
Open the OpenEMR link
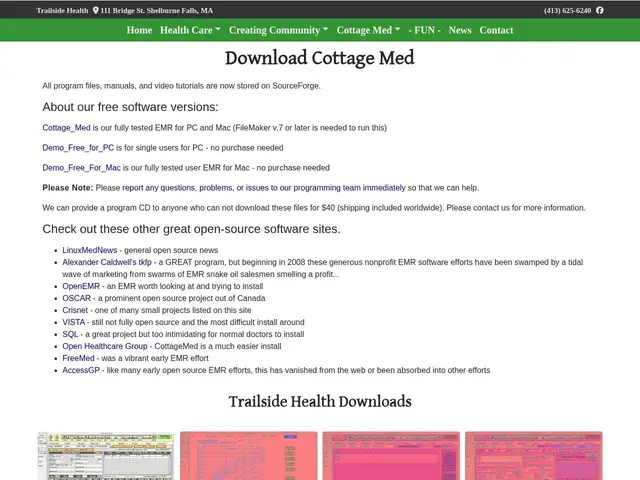[x=81, y=286]
